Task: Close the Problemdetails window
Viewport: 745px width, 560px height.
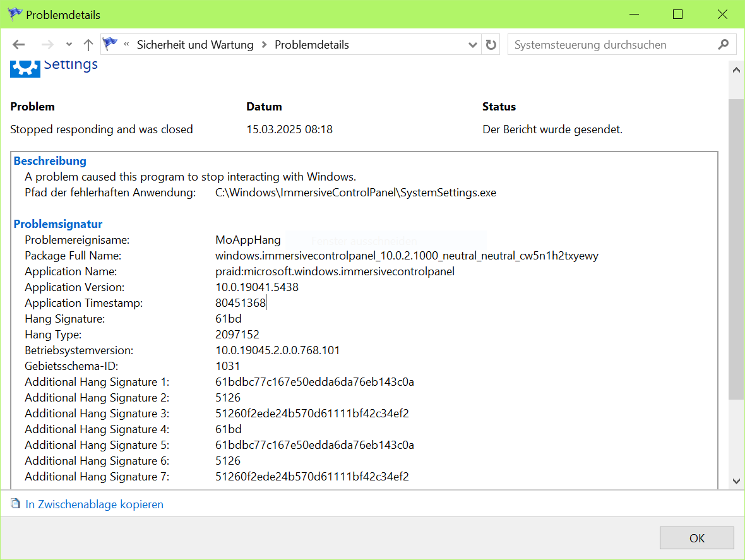Action: [722, 15]
